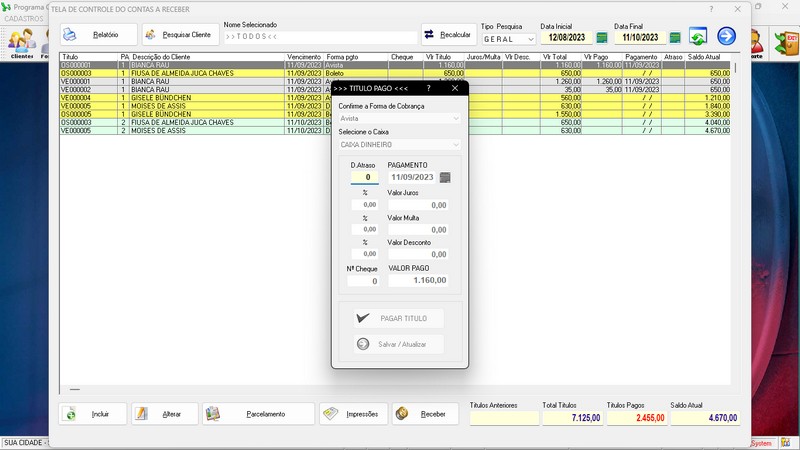800x450 pixels.
Task: Open Impressões print options
Action: point(353,414)
